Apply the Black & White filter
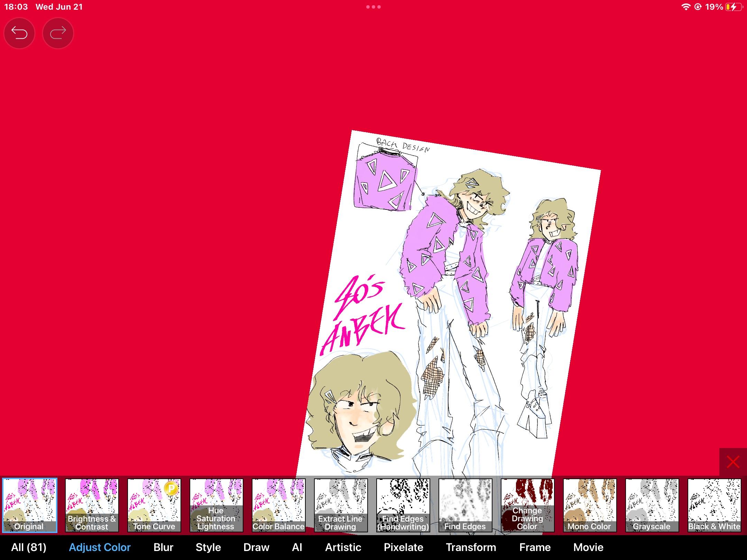The width and height of the screenshot is (747, 560). point(714,505)
